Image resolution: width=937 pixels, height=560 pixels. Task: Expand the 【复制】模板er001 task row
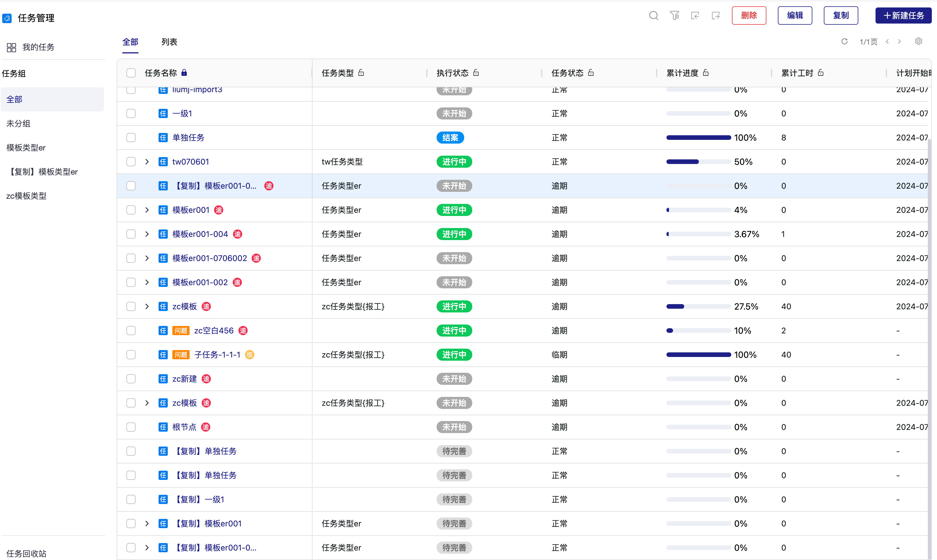click(x=147, y=524)
